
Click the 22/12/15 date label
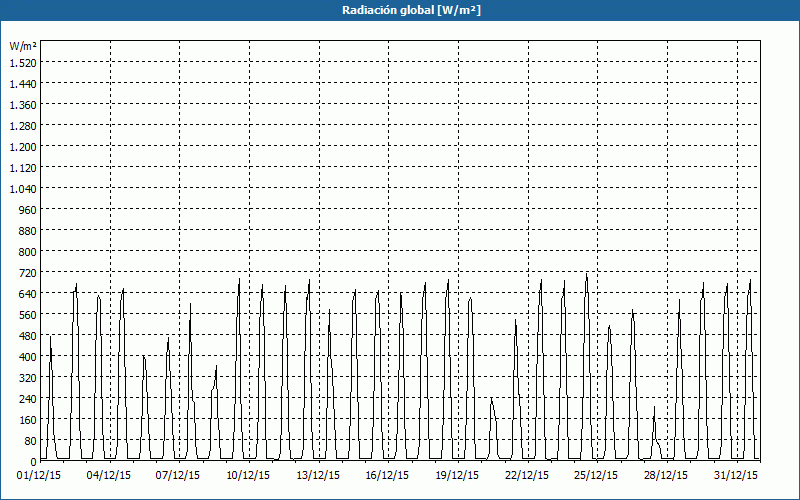[527, 476]
